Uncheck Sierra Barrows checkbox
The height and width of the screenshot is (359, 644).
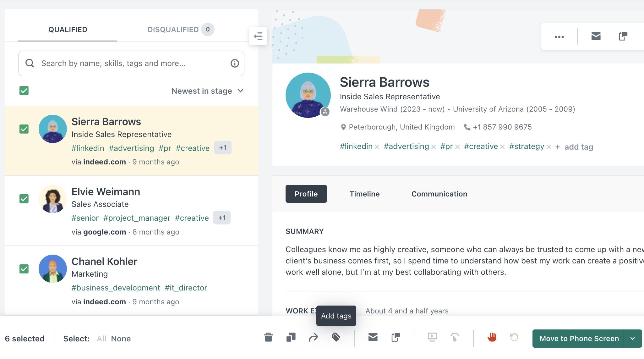[24, 129]
